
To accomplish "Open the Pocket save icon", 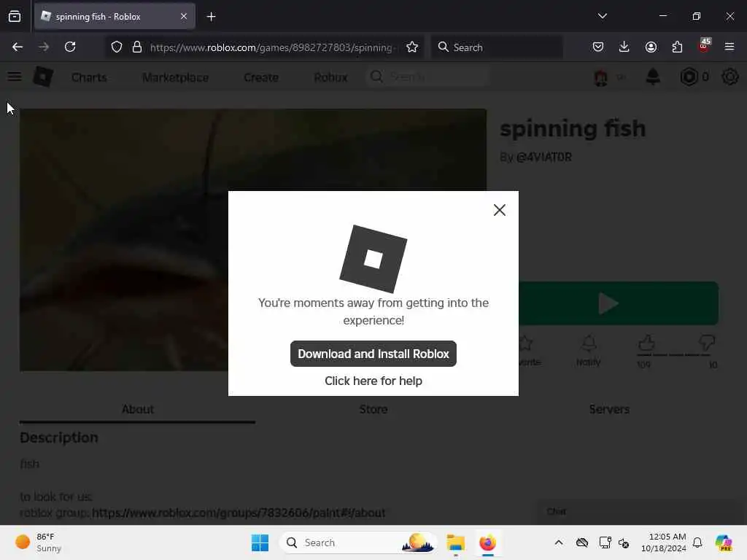I will 598,47.
